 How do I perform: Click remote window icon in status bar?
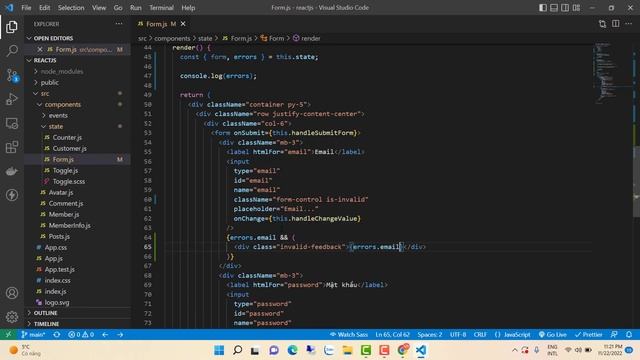click(x=8, y=334)
